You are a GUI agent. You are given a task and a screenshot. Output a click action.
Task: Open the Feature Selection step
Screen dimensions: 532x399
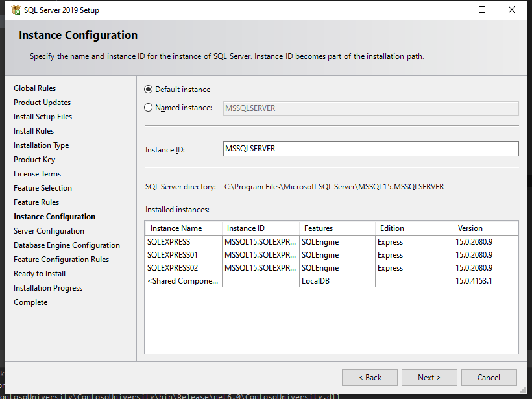point(43,188)
